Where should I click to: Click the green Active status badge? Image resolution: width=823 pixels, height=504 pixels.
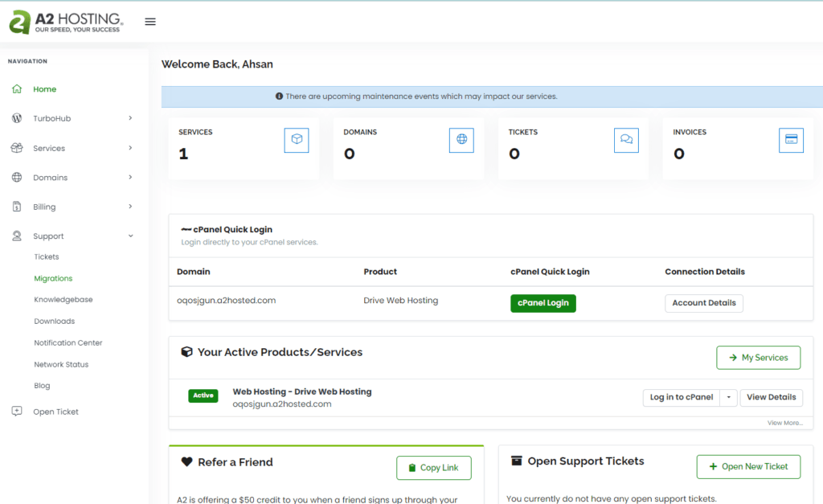click(x=203, y=395)
